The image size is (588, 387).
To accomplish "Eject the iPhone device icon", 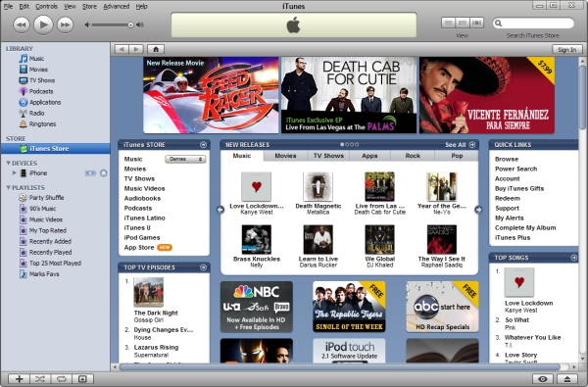I will click(104, 172).
